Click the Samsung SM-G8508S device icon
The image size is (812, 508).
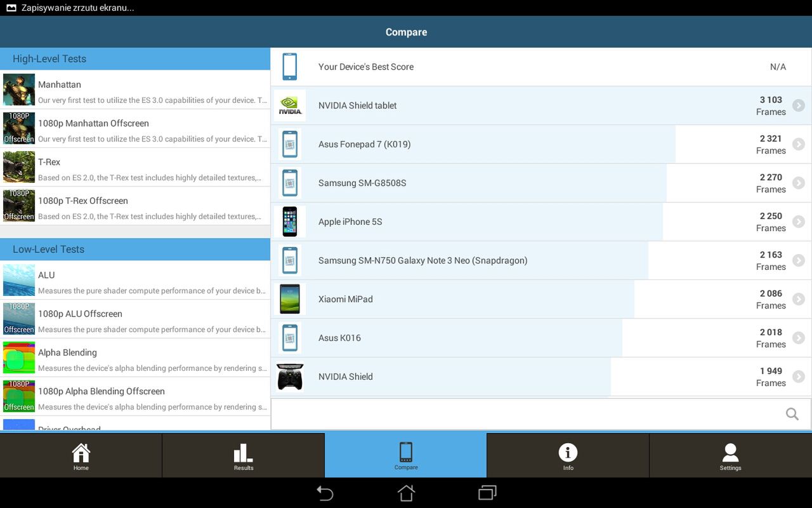click(290, 183)
